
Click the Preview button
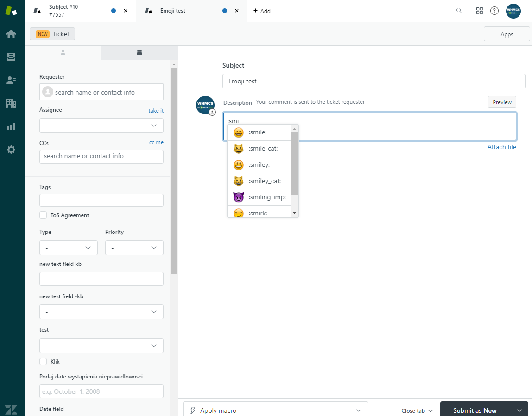[502, 102]
